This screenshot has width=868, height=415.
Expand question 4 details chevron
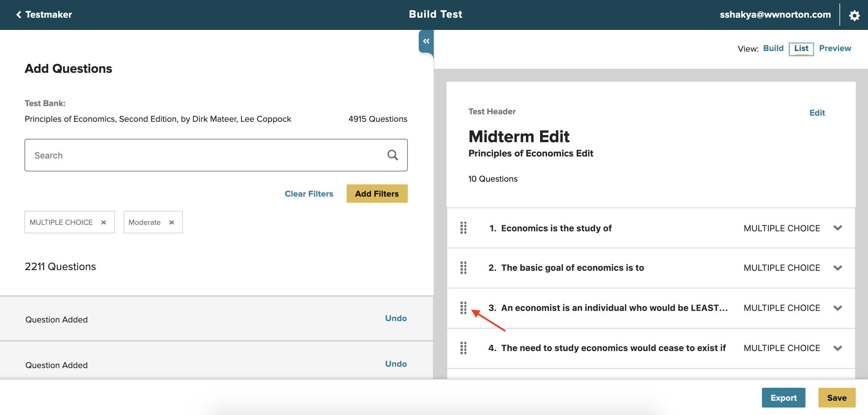[x=838, y=348]
